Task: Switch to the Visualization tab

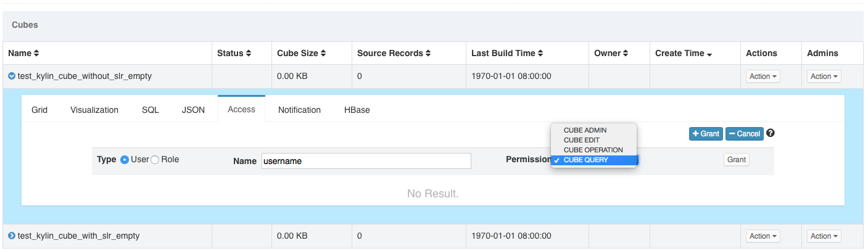Action: coord(94,110)
